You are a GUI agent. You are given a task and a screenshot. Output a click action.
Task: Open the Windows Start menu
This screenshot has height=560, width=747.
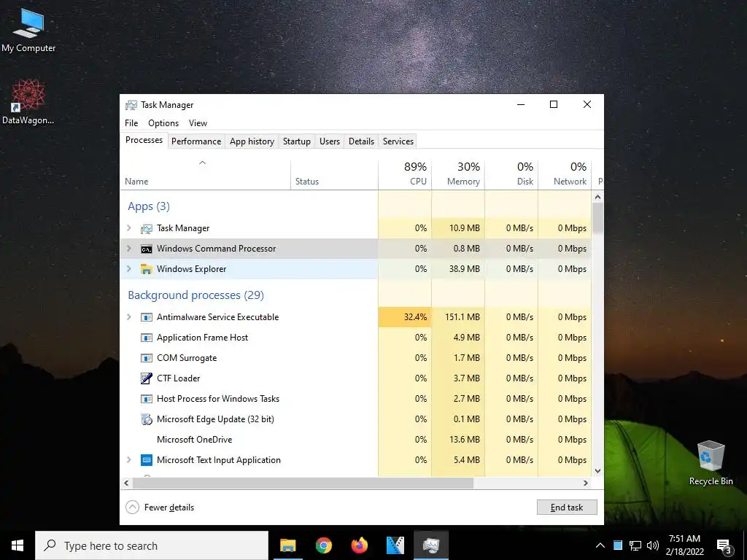tap(18, 545)
